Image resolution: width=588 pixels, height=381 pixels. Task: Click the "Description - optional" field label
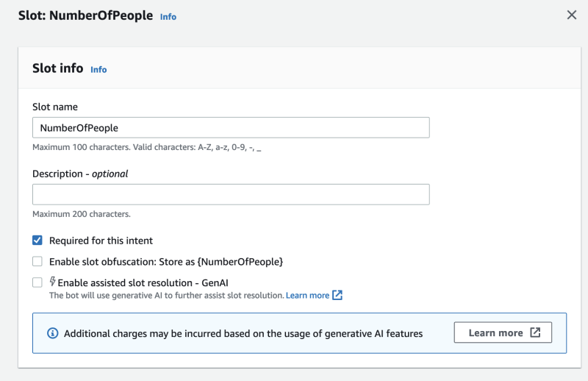pos(80,174)
